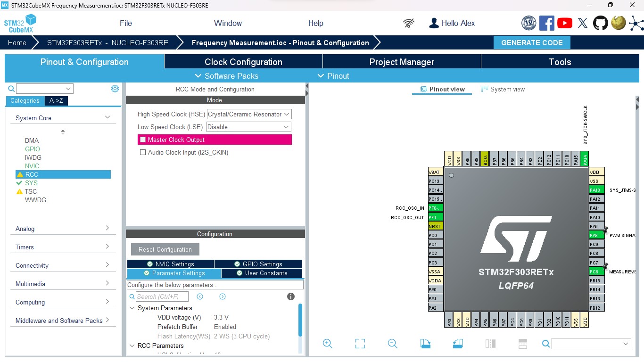Click the Reset Configuration button
Viewport: 644px width, 362px height.
click(x=165, y=249)
